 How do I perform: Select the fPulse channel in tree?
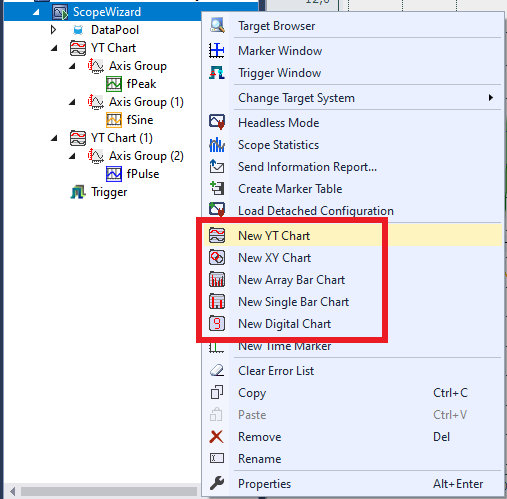[x=143, y=174]
